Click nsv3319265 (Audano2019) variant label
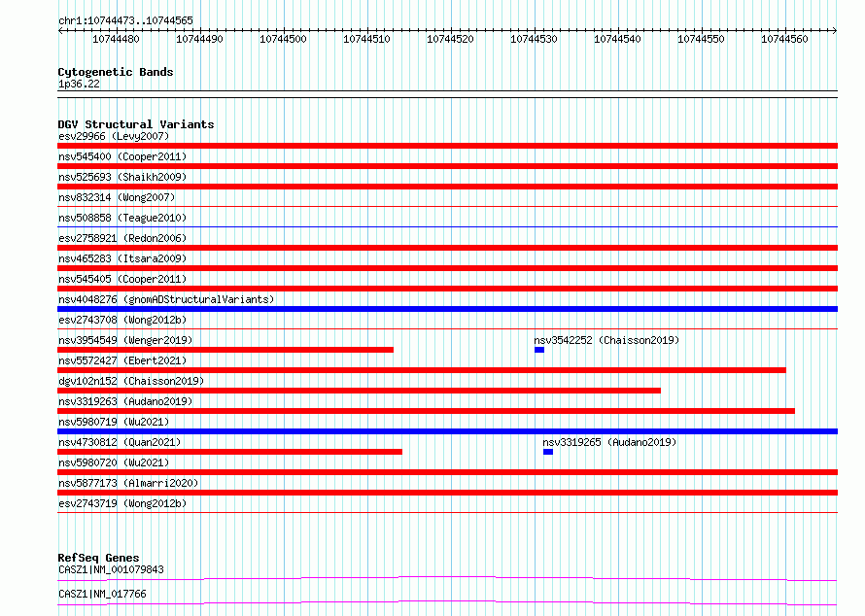The image size is (865, 616). 609,442
